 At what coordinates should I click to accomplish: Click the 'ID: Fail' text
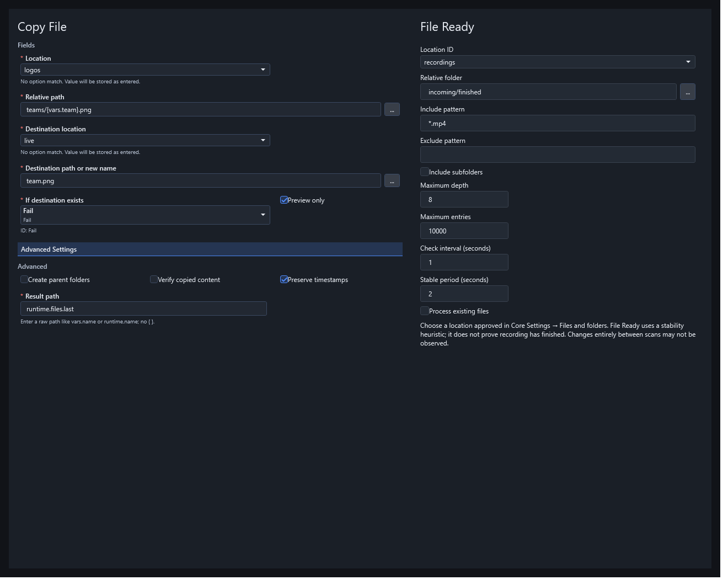tap(29, 231)
